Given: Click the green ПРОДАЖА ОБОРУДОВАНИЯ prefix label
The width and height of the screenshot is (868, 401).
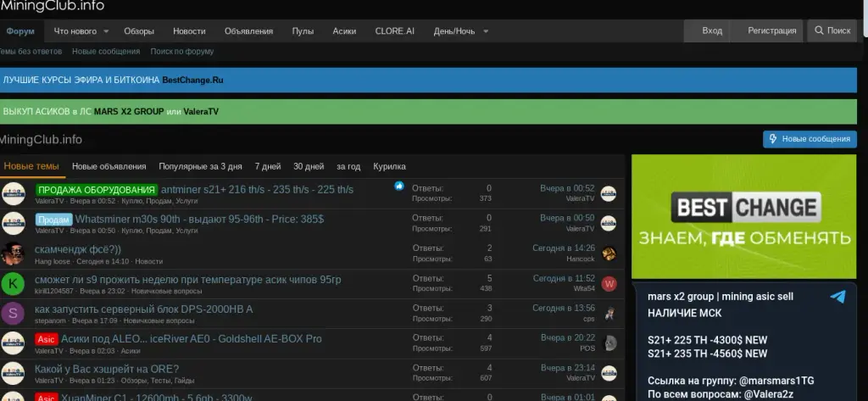Looking at the screenshot, I should click(97, 190).
